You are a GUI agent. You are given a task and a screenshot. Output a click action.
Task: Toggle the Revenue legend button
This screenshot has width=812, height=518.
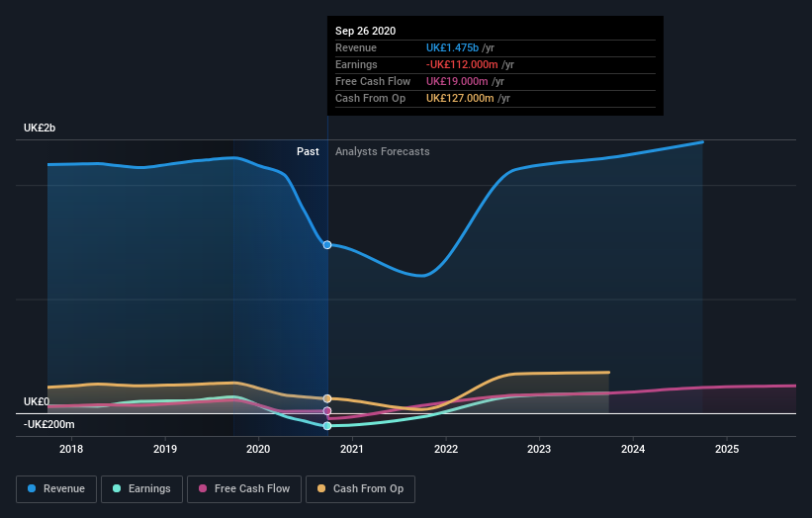(x=56, y=489)
